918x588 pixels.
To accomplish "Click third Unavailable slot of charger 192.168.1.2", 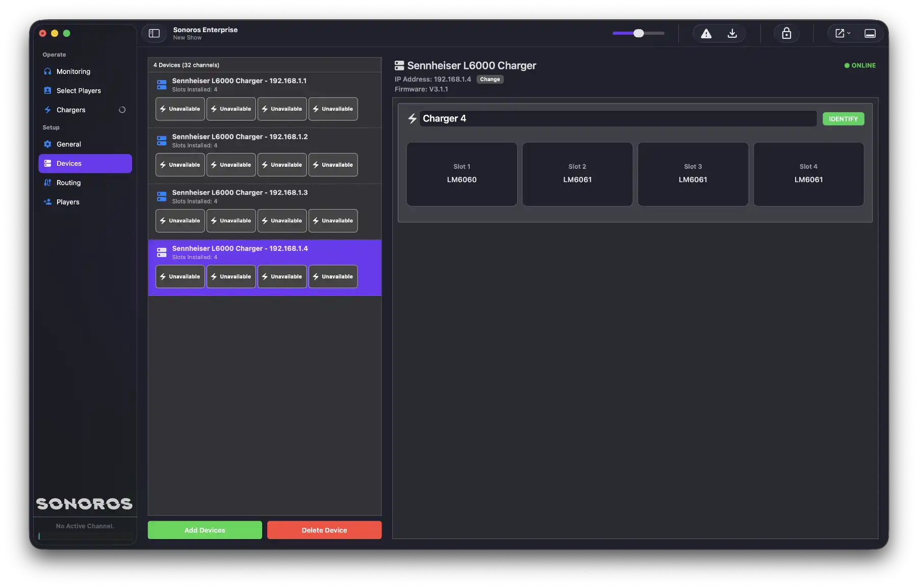I will (x=282, y=165).
